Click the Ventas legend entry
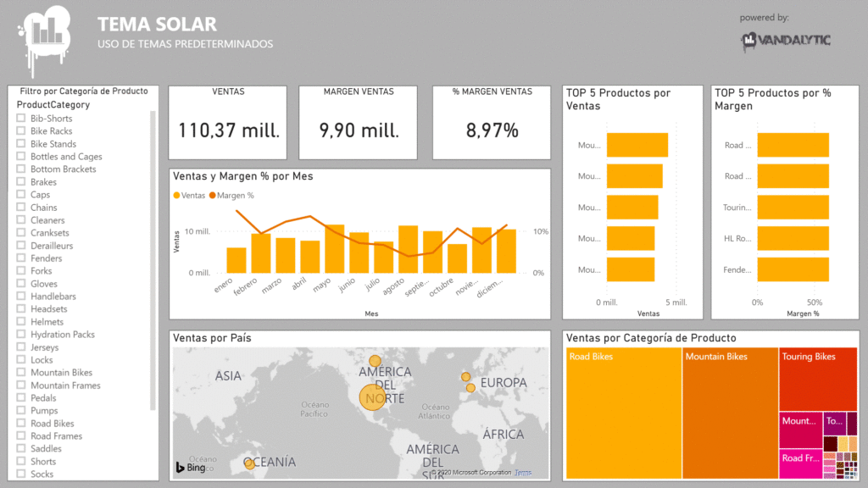This screenshot has height=488, width=868. [189, 196]
